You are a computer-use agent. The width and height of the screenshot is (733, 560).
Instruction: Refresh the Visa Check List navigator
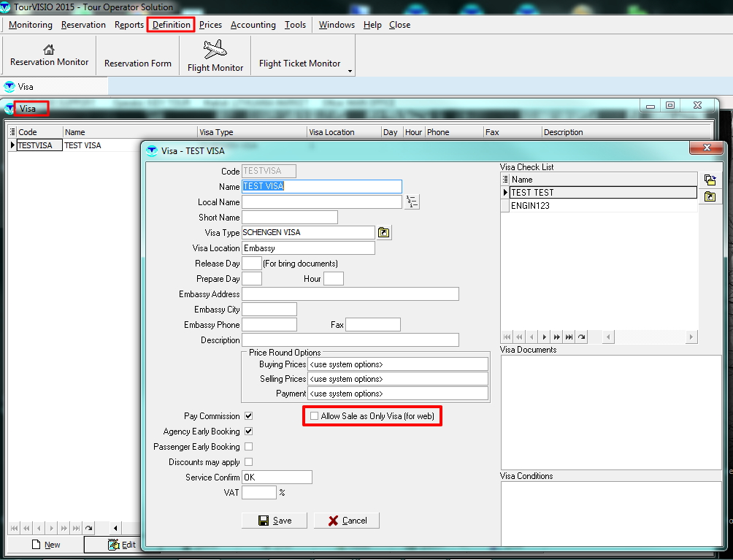pyautogui.click(x=582, y=337)
